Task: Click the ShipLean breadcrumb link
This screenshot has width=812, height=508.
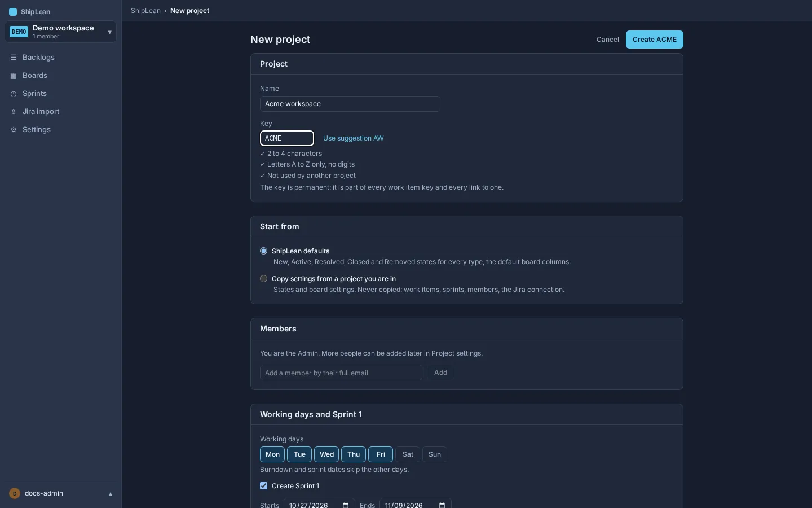Action: 145,11
